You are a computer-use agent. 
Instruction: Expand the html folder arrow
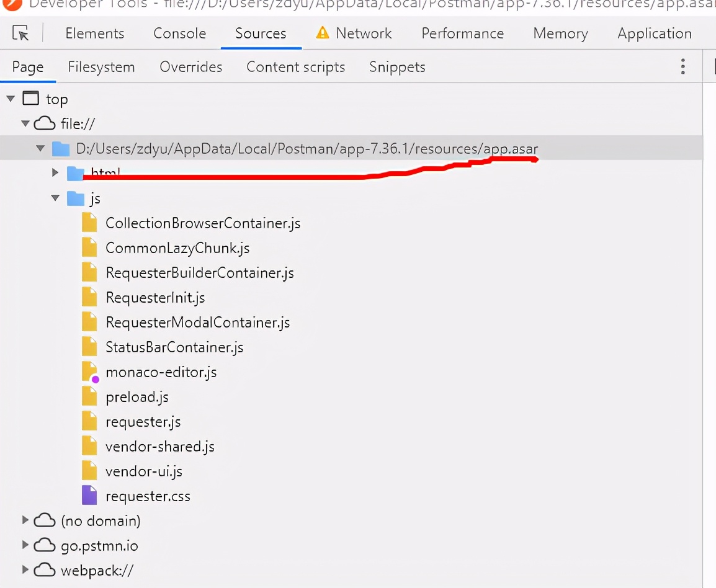coord(55,172)
